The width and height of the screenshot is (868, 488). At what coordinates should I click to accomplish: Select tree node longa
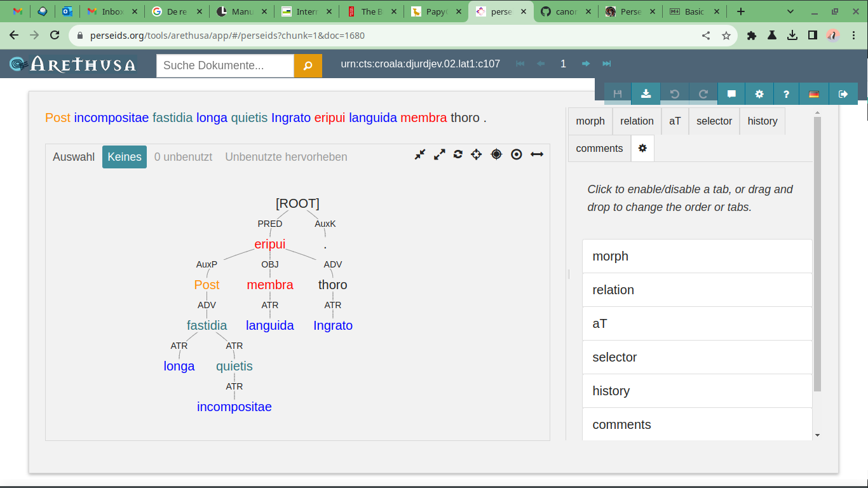(x=179, y=366)
